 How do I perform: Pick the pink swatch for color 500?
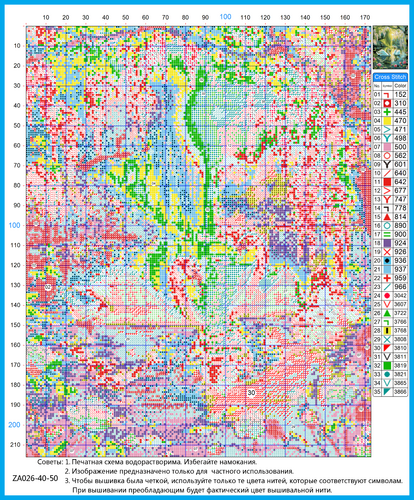tap(387, 147)
